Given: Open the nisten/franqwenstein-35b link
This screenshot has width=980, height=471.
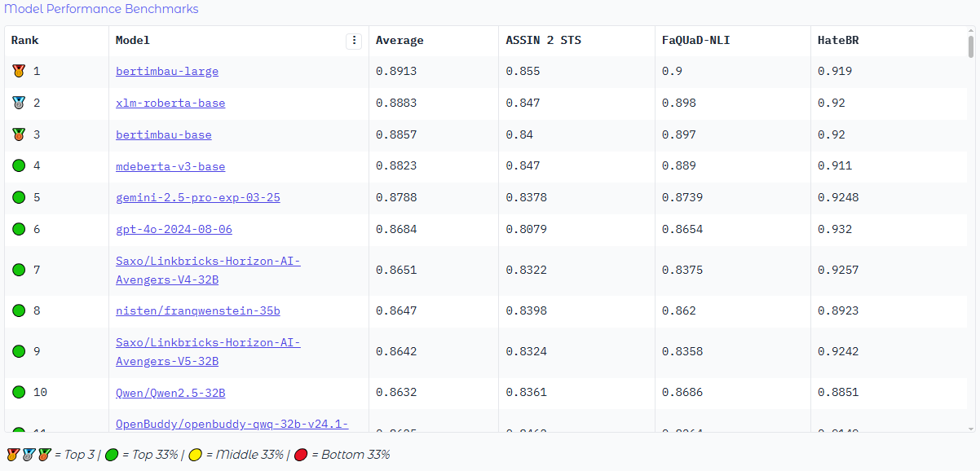Looking at the screenshot, I should (198, 310).
